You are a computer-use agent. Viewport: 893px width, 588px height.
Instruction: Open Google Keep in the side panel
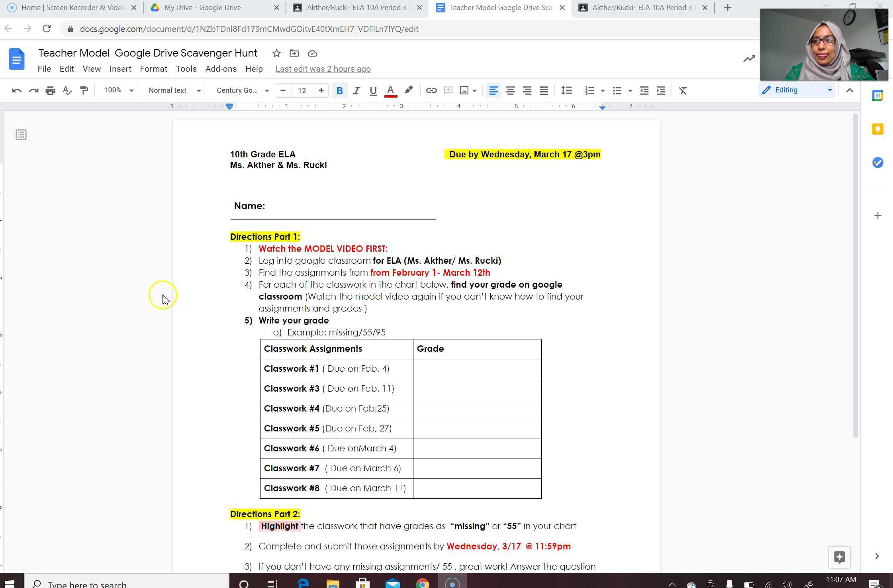(877, 129)
